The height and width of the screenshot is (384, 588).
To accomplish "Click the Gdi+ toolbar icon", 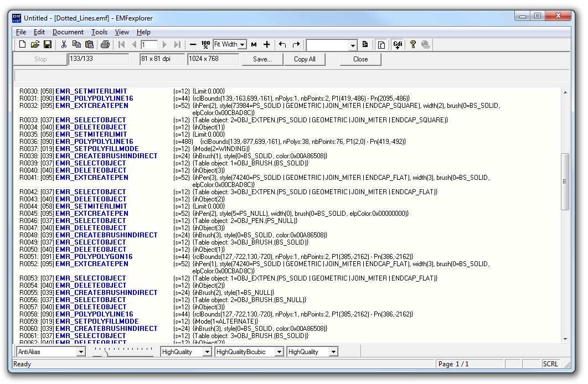I will click(x=398, y=45).
